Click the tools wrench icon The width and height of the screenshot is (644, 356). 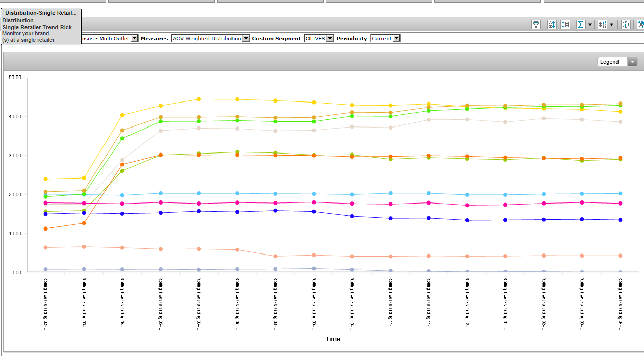(x=640, y=24)
